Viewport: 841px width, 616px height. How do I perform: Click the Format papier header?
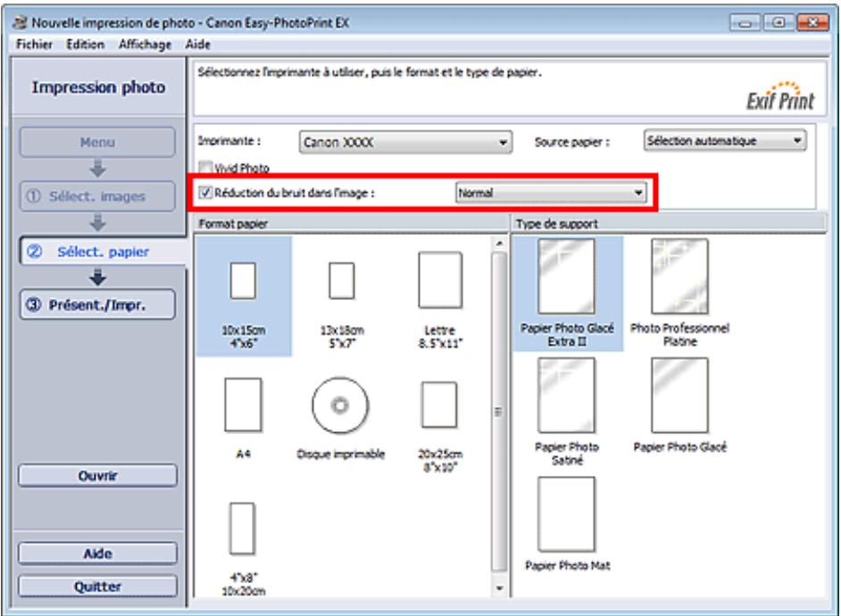pyautogui.click(x=352, y=223)
